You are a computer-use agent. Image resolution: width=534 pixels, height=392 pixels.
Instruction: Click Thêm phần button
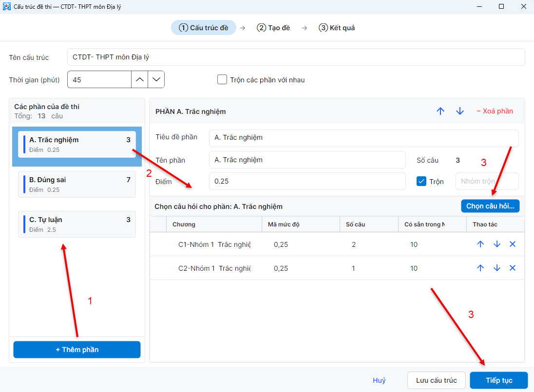point(77,350)
